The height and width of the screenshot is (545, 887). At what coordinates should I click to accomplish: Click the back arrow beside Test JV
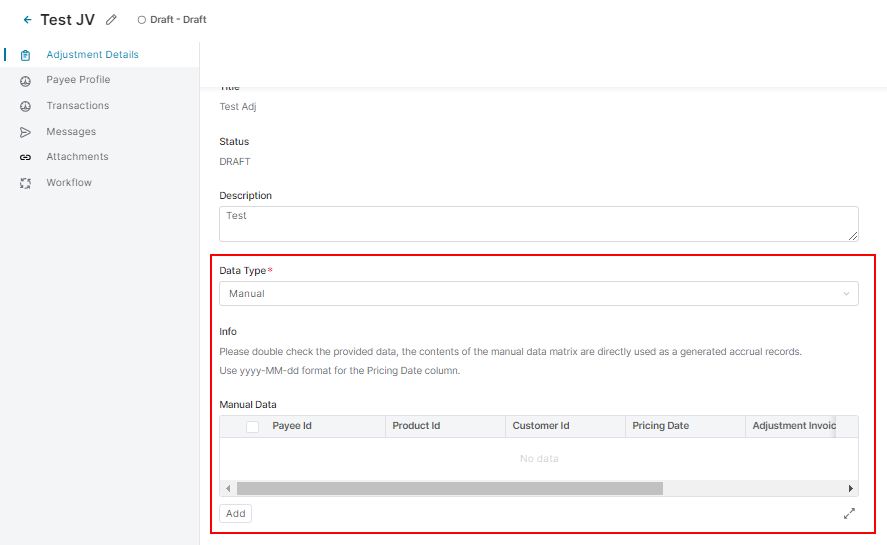pyautogui.click(x=27, y=20)
